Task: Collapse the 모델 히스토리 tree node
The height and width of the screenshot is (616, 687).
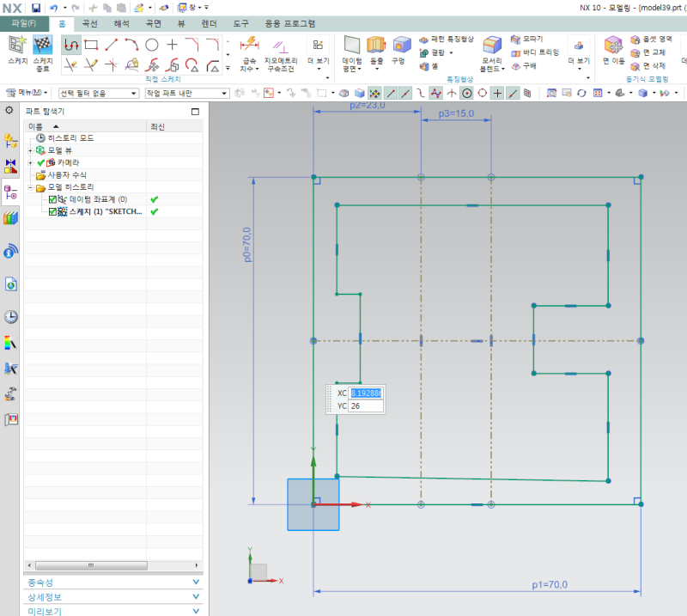Action: click(x=31, y=187)
